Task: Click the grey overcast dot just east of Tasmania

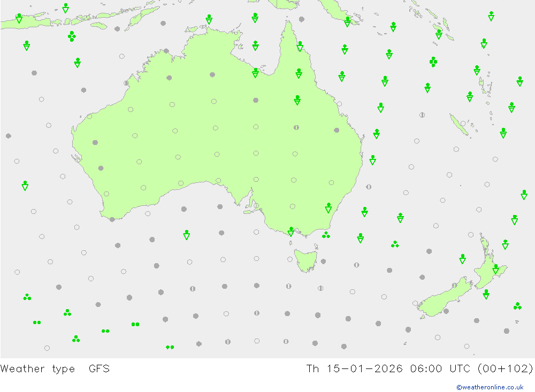Action: click(x=323, y=262)
